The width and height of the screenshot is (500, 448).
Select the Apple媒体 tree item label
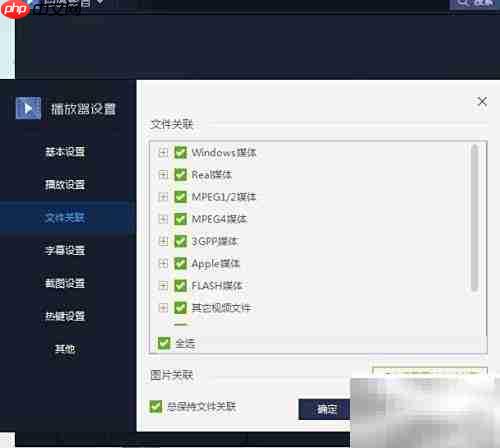[x=216, y=263]
